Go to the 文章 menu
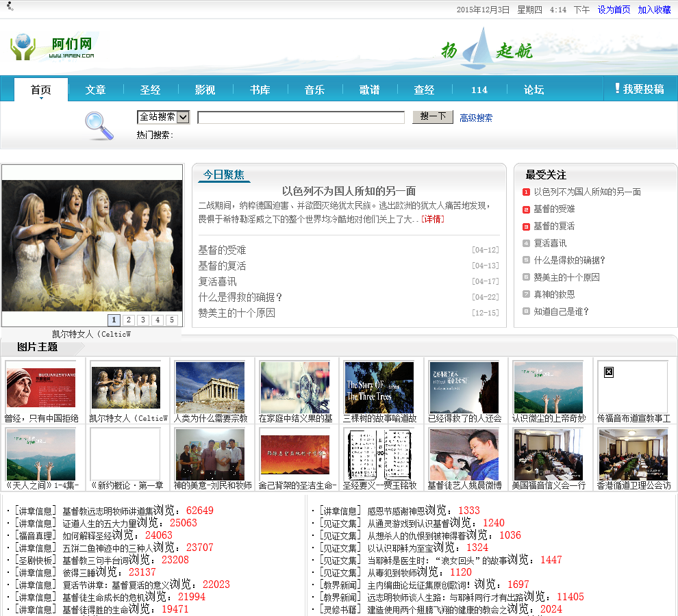 point(96,90)
